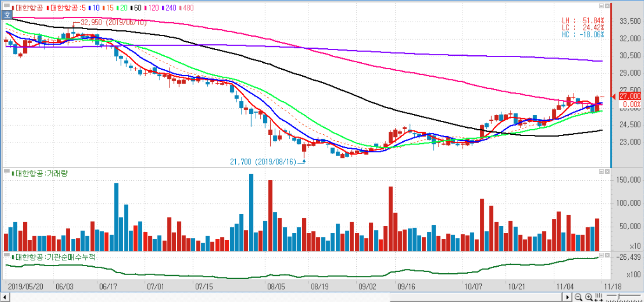Image resolution: width=644 pixels, height=302 pixels.
Task: Close the price chart pane
Action: pos(607,6)
